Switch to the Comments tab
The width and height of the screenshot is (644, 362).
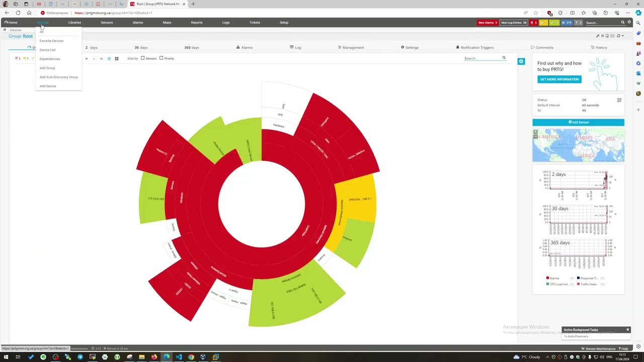click(542, 47)
